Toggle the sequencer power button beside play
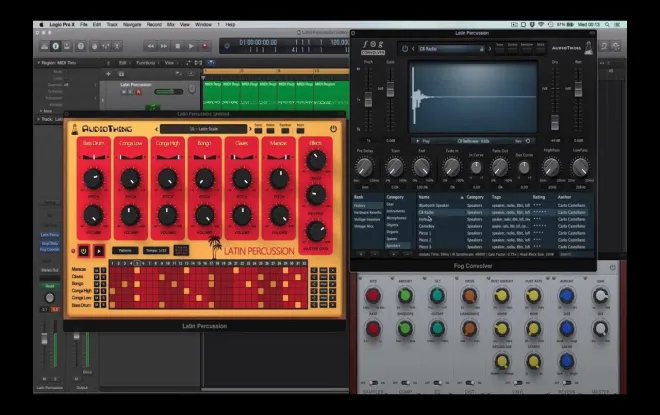 click(x=83, y=250)
